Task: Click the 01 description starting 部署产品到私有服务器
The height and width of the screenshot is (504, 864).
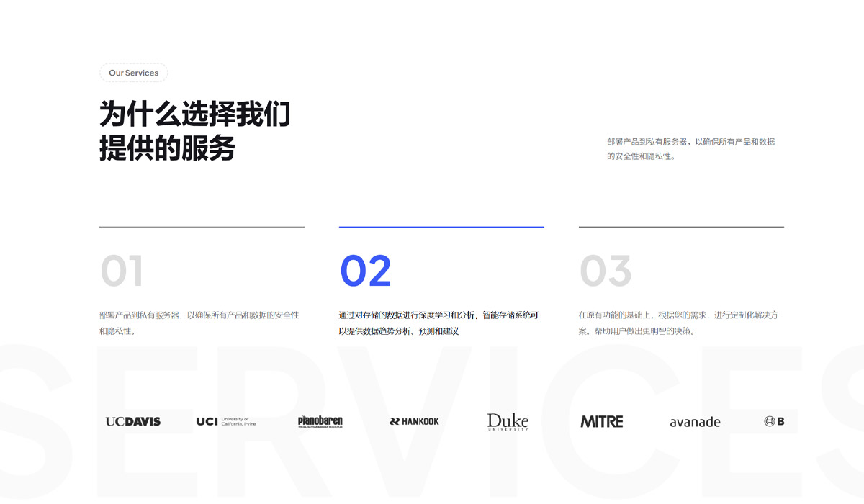Action: (x=199, y=323)
